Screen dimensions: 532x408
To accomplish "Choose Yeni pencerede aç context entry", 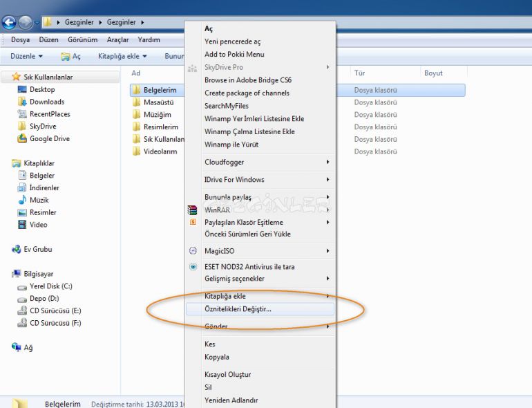I will click(232, 41).
